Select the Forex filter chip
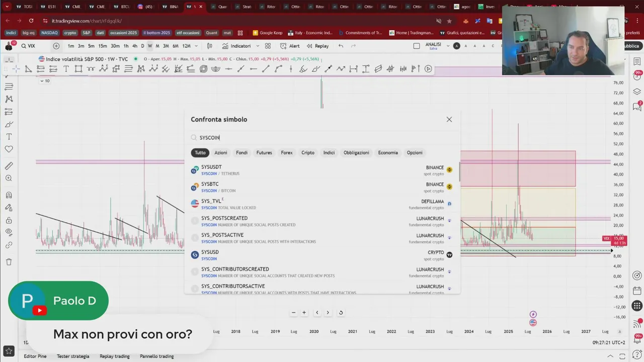This screenshot has height=362, width=644. coord(287,153)
